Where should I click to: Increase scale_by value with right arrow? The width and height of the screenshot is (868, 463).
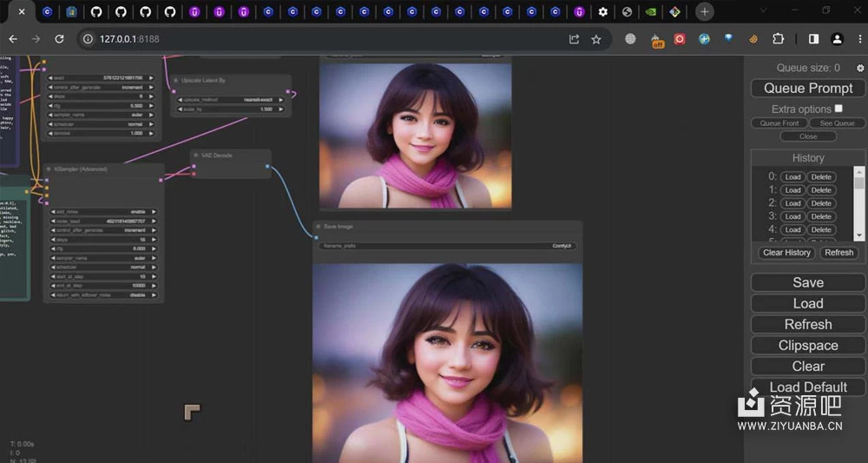pos(281,109)
